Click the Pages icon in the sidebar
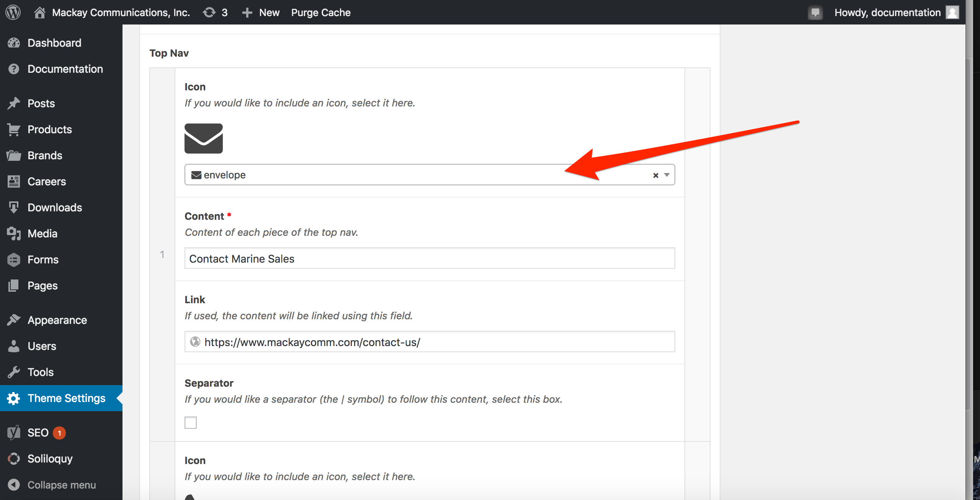 (x=14, y=286)
